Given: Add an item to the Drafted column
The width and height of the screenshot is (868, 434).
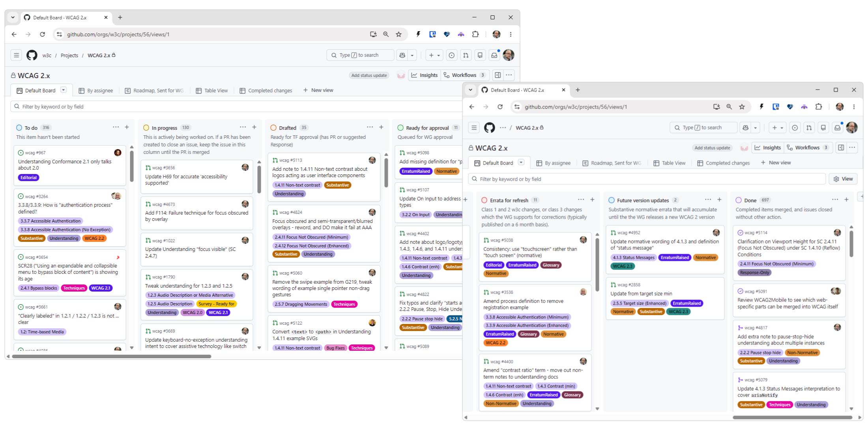Looking at the screenshot, I should (x=382, y=127).
